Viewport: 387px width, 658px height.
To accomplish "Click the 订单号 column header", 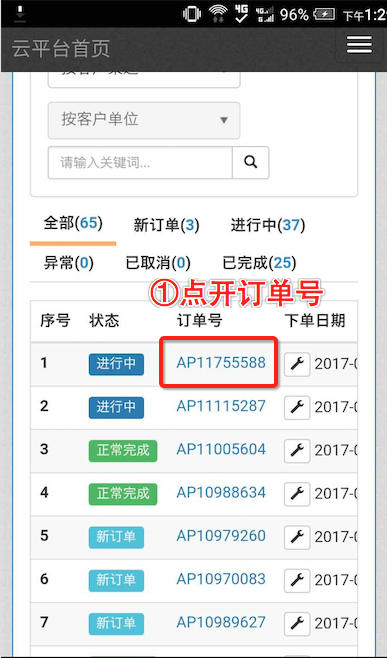I will point(199,321).
